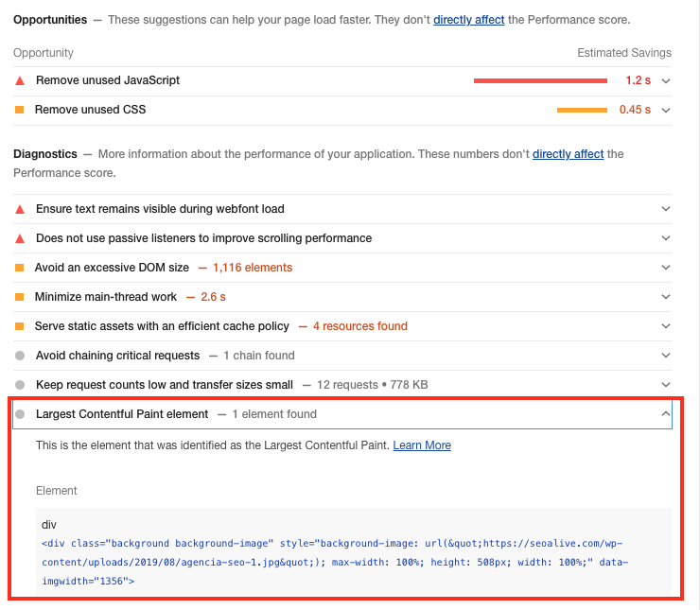The width and height of the screenshot is (700, 610).
Task: Select the Ensure text remains visible audit row
Action: pyautogui.click(x=160, y=209)
